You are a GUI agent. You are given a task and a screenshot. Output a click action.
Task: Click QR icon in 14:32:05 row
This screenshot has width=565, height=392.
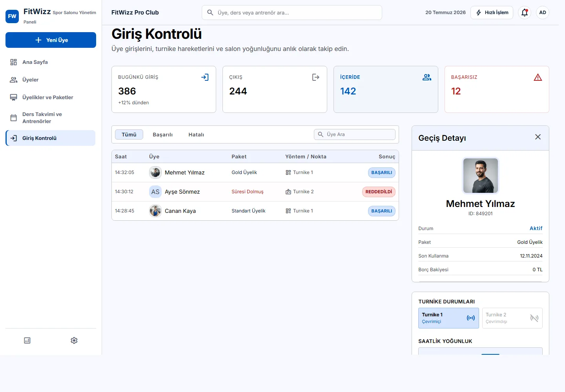tap(288, 172)
